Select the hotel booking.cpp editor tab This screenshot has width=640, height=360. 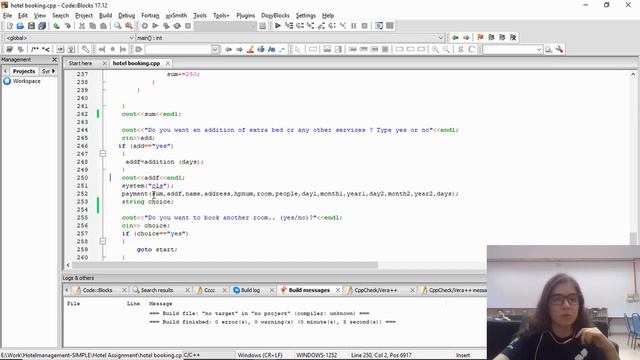click(136, 63)
